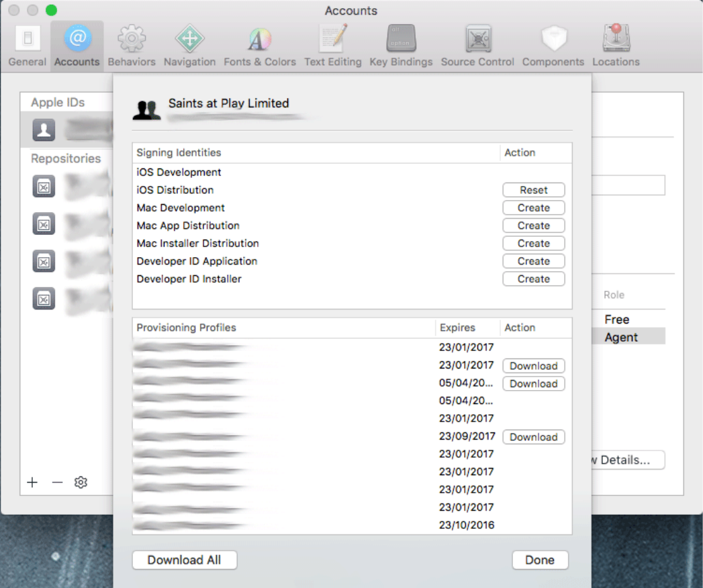Viewport: 703px width, 588px height.
Task: Create a Mac Development identity
Action: coord(534,208)
